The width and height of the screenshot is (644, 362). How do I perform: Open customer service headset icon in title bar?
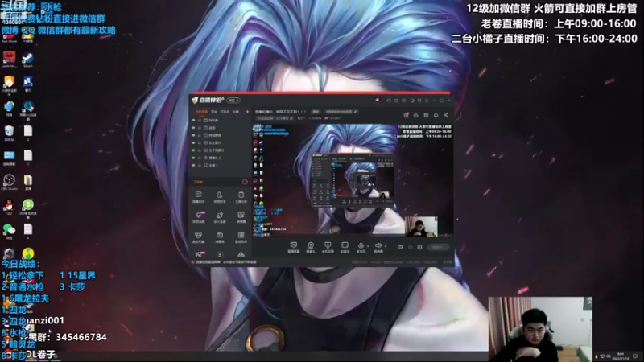pyautogui.click(x=389, y=101)
